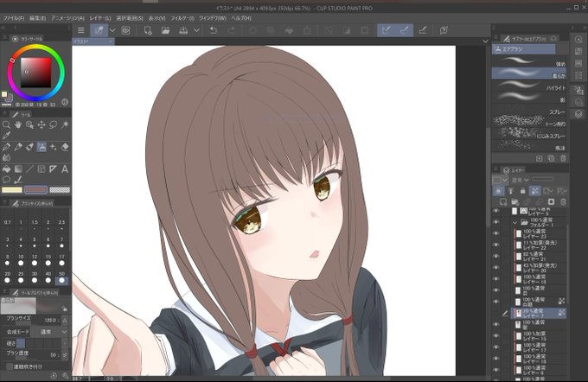
Task: Select the Brush tool
Action: 29,147
